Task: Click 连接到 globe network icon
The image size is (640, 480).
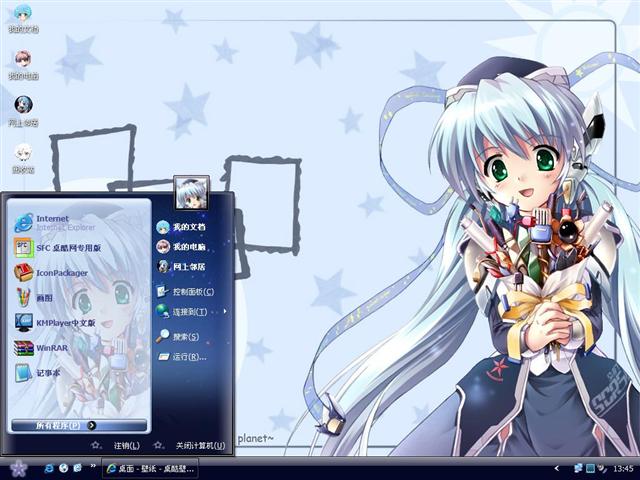Action: pyautogui.click(x=163, y=311)
